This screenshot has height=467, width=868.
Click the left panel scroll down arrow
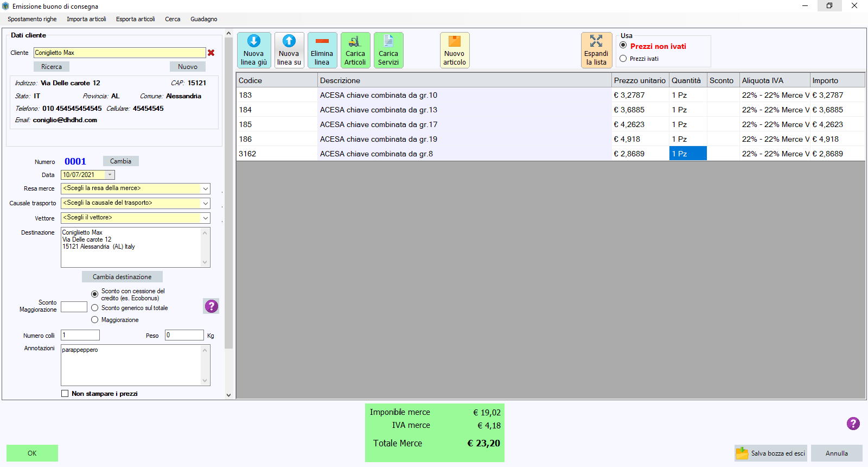coord(228,395)
